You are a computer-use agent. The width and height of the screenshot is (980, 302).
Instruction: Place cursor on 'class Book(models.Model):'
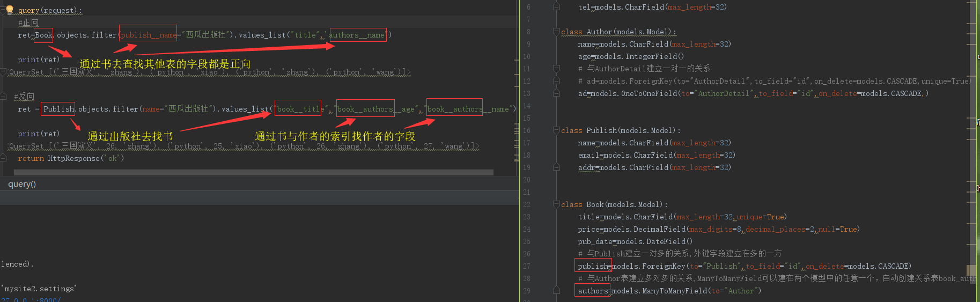click(614, 204)
